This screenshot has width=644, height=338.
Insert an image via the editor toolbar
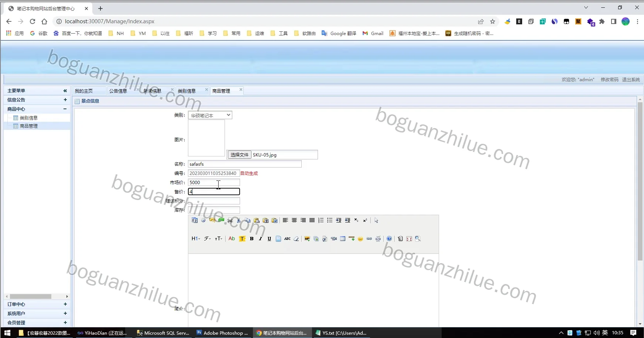coord(307,239)
